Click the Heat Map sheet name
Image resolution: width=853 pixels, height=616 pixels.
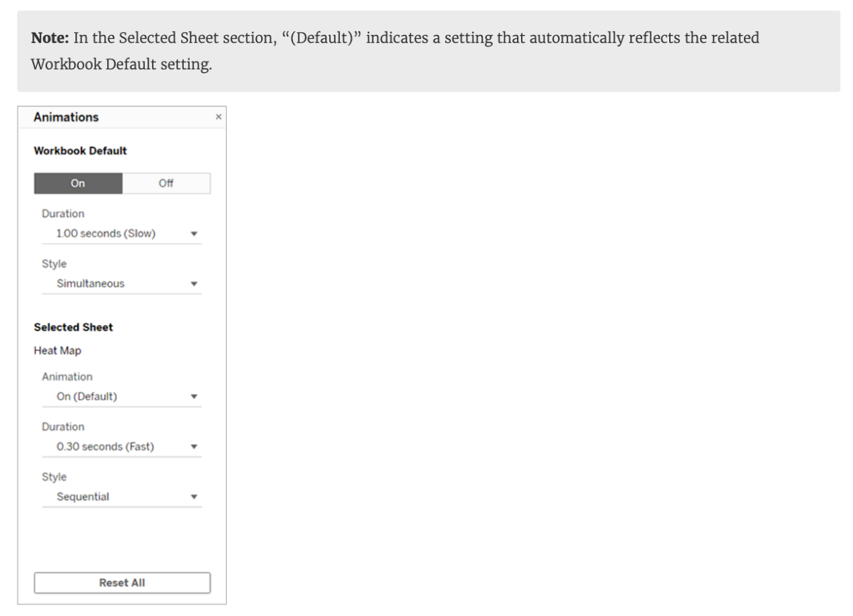click(57, 351)
